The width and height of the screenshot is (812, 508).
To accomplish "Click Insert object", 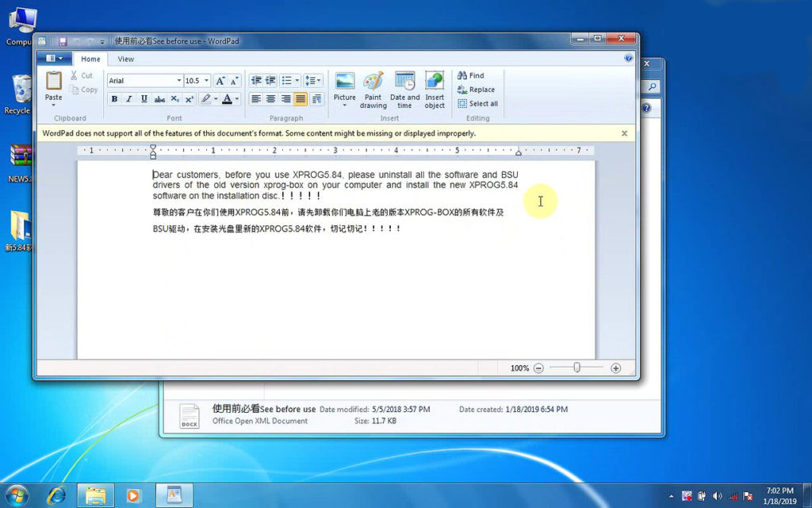I will tap(435, 90).
